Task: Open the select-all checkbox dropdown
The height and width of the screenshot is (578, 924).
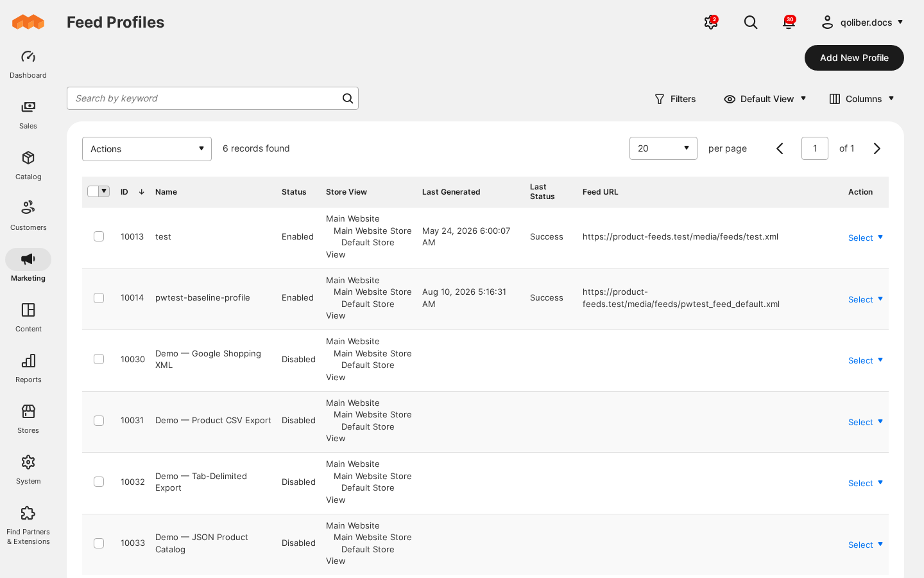Action: pos(104,191)
